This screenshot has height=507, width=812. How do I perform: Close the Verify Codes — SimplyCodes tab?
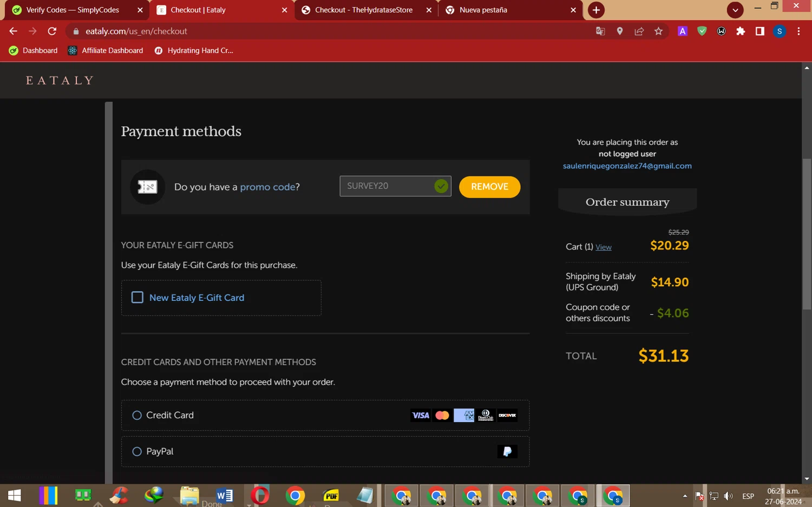(x=140, y=10)
